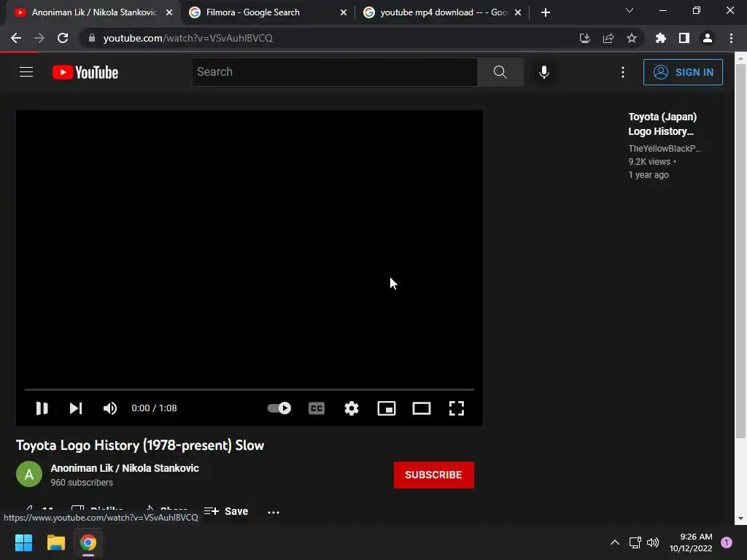Switch to the youtube mp4 download tab

click(443, 12)
